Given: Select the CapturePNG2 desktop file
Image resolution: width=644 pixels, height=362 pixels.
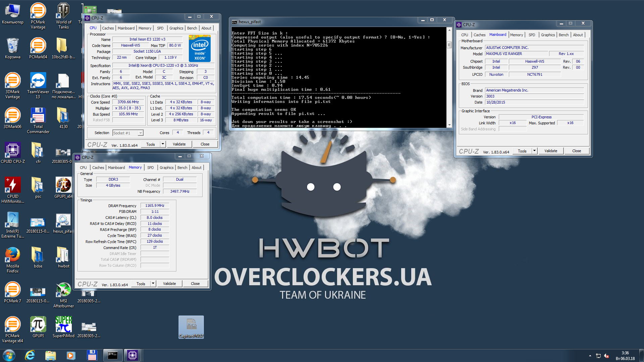Looking at the screenshot, I should click(191, 327).
